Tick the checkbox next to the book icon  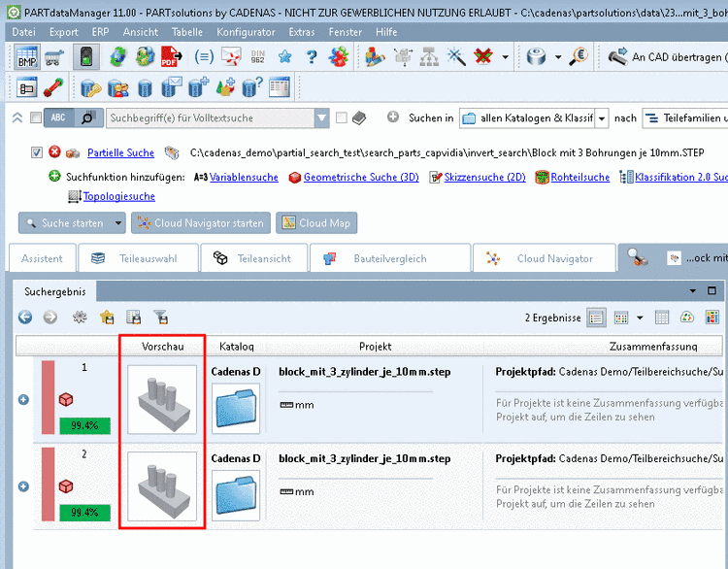341,118
